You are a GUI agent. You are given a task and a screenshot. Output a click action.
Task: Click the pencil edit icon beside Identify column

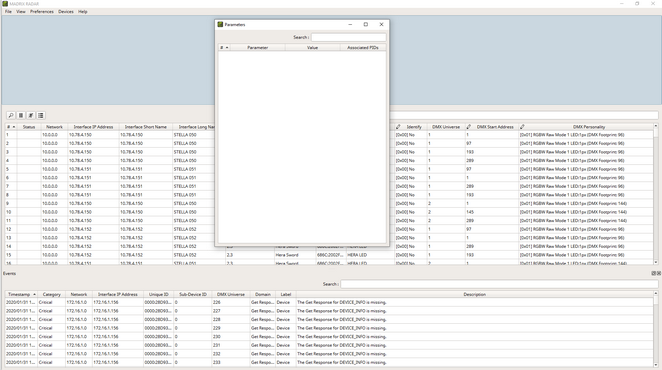[x=398, y=127]
